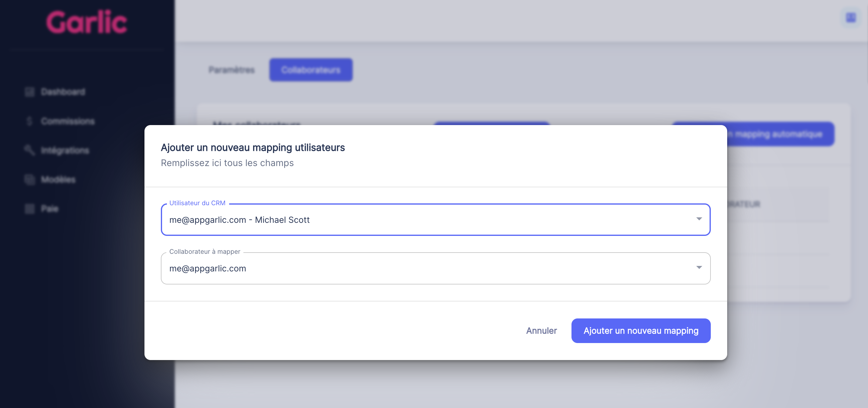The width and height of the screenshot is (868, 408).
Task: Click the Commissions dollar icon
Action: 30,121
